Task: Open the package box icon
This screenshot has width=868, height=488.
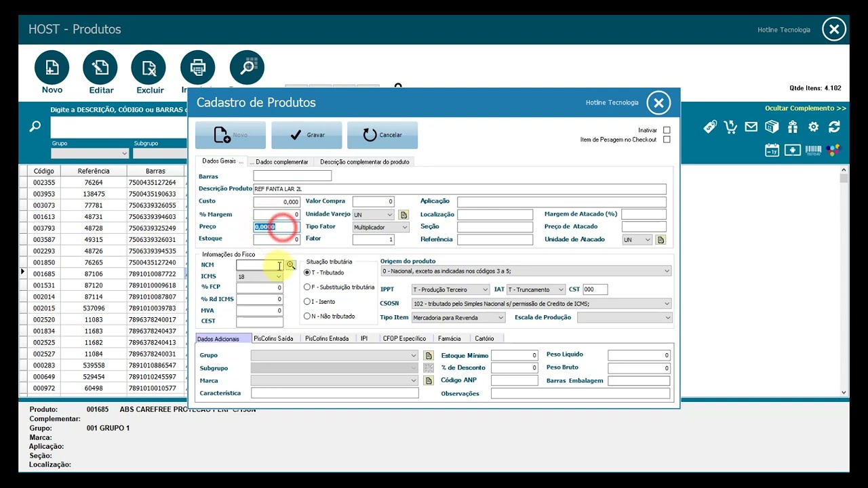Action: (772, 127)
